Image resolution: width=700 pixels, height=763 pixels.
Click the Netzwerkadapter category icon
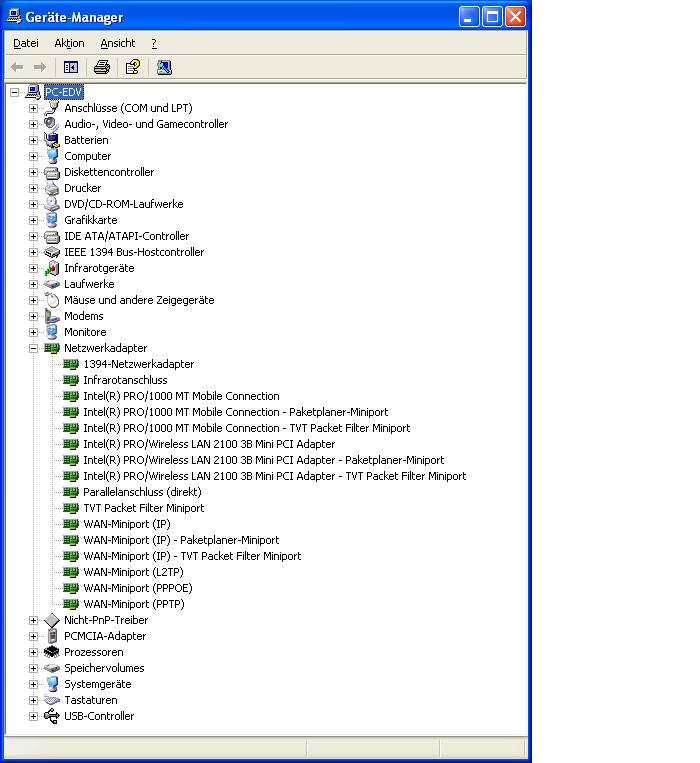pyautogui.click(x=52, y=348)
